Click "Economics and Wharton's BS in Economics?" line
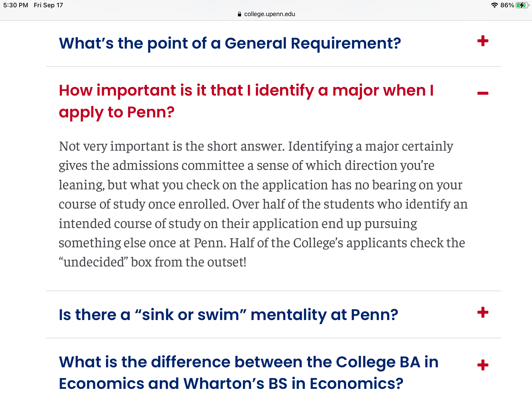Image resolution: width=532 pixels, height=399 pixels. (x=231, y=384)
